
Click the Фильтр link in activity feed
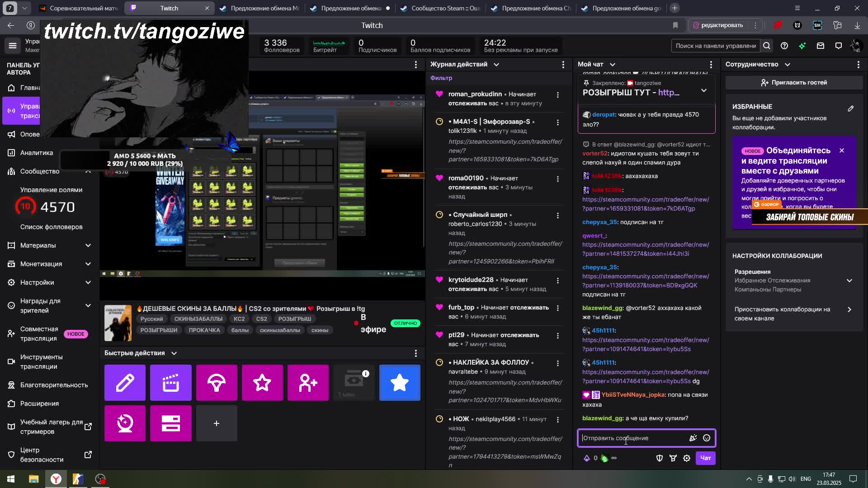click(441, 78)
